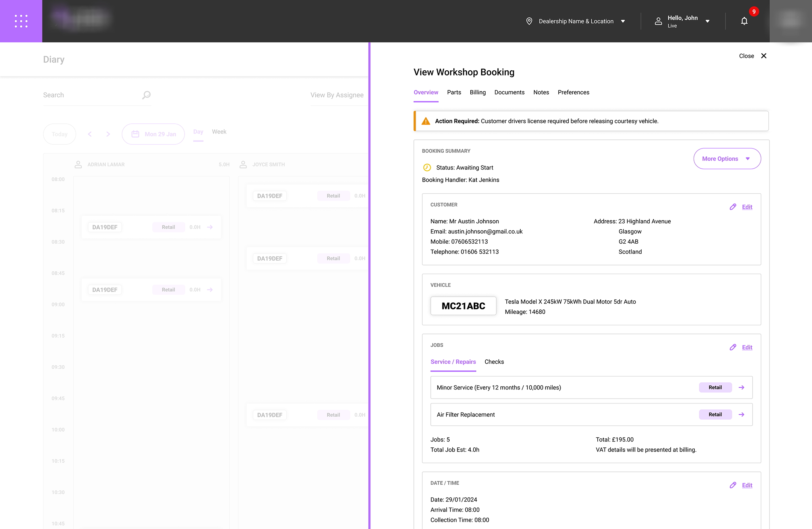The height and width of the screenshot is (529, 812).
Task: Click the pencil icon in Jobs section
Action: click(x=733, y=347)
